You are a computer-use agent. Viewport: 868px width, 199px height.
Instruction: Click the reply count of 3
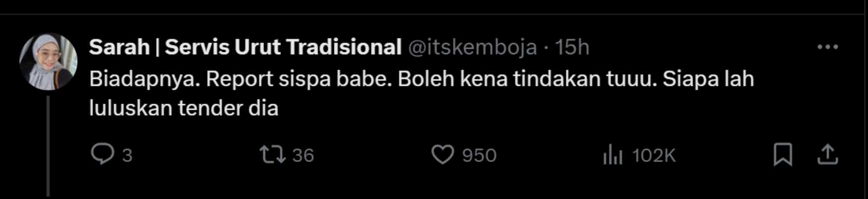tap(127, 156)
